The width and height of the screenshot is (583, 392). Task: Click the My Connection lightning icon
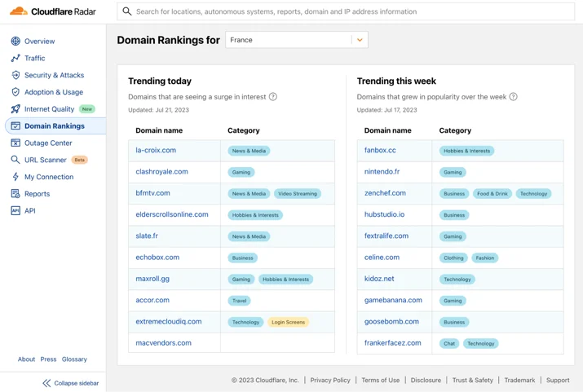click(x=15, y=177)
